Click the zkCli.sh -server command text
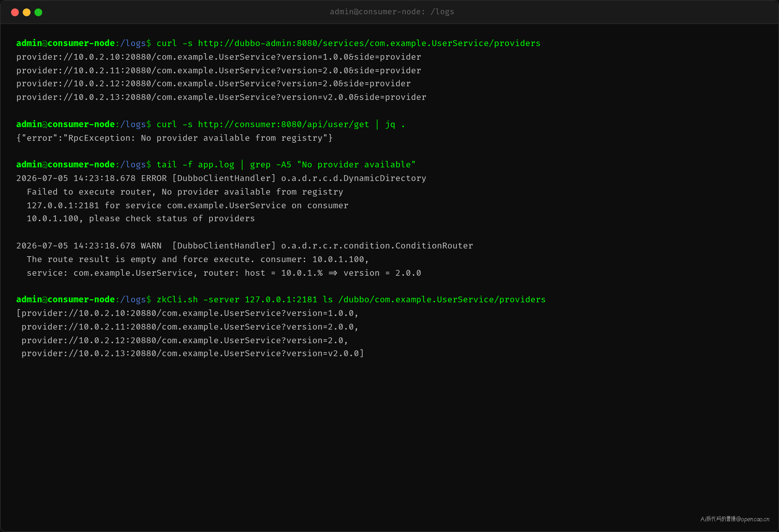The width and height of the screenshot is (779, 532). pos(351,299)
